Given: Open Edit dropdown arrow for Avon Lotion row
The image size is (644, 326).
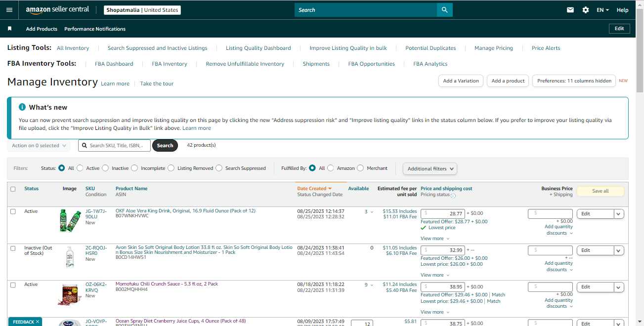Looking at the screenshot, I should point(619,250).
